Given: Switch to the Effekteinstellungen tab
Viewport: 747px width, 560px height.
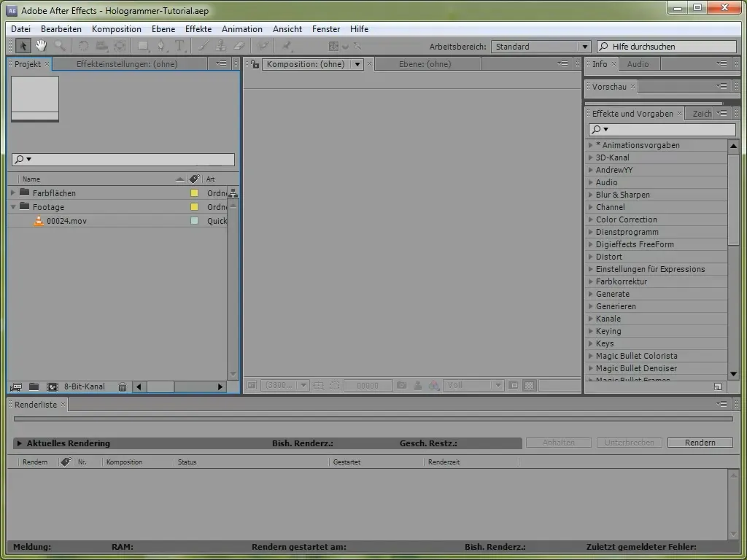Looking at the screenshot, I should 127,64.
